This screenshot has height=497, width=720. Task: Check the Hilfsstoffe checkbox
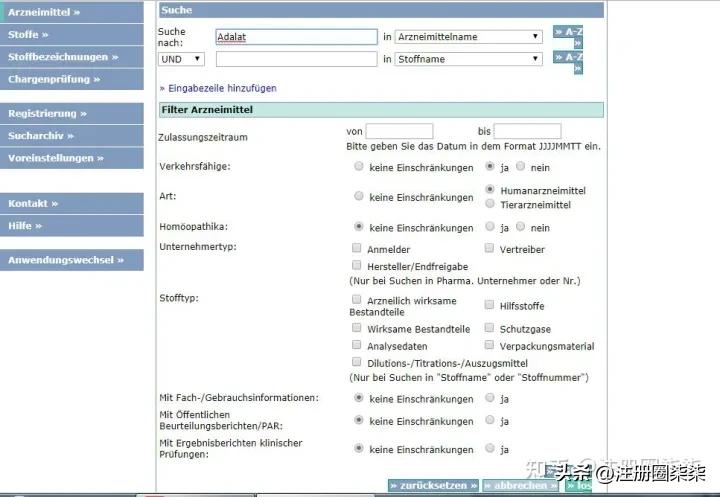pos(489,304)
